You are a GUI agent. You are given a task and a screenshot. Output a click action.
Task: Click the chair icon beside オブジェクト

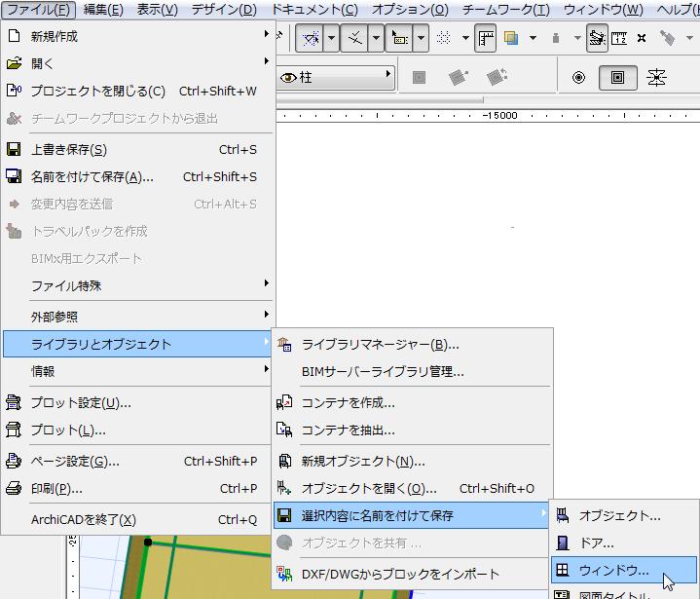[563, 515]
